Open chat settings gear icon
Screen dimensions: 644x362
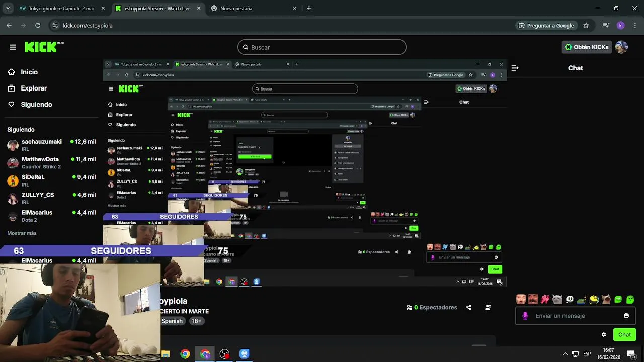coord(604,335)
